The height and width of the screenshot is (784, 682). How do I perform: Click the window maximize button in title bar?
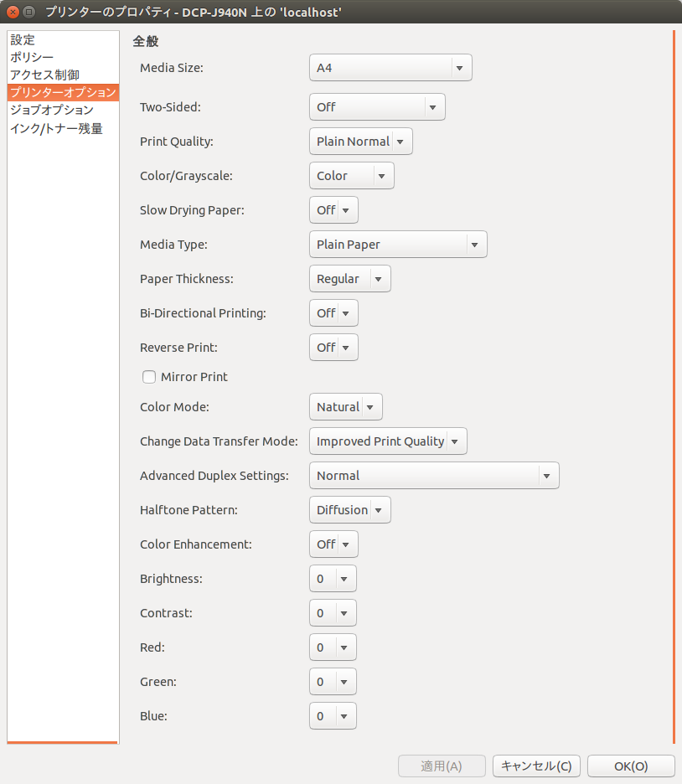coord(29,12)
